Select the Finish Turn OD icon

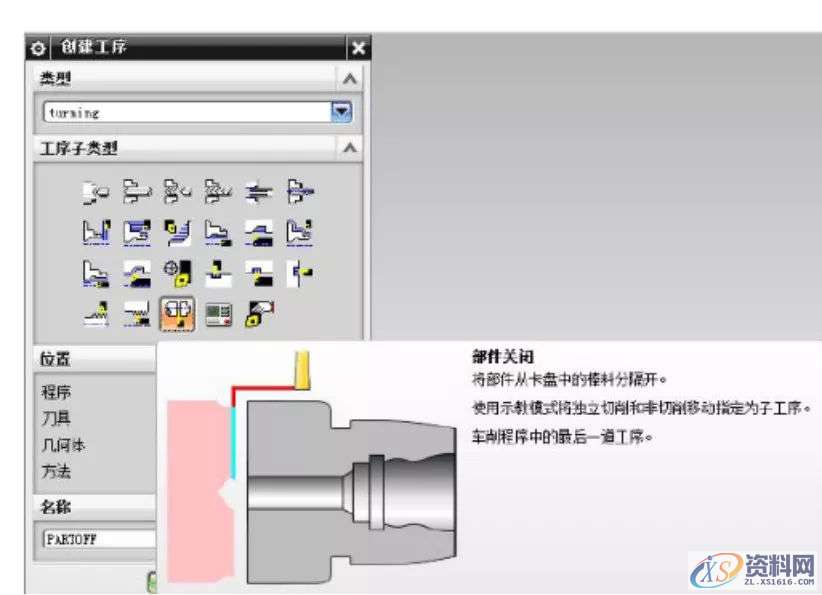(x=298, y=231)
